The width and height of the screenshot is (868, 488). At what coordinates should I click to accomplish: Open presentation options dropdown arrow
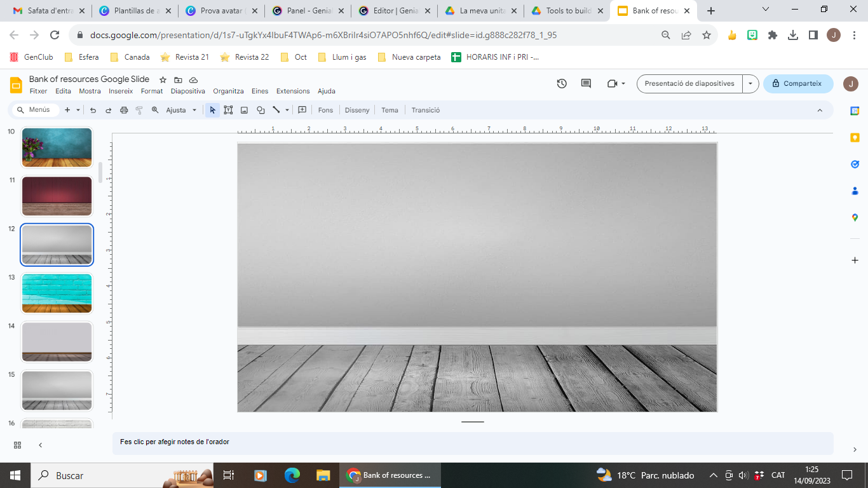750,83
